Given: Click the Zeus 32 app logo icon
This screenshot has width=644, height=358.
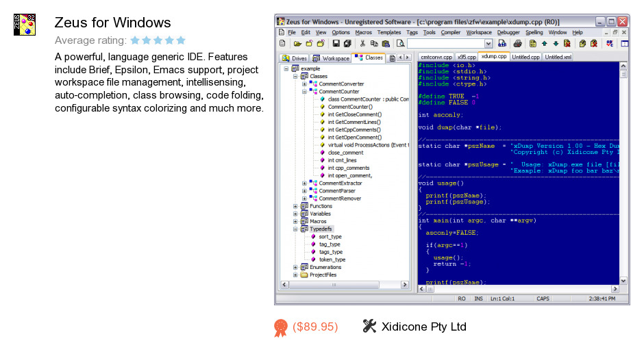Looking at the screenshot, I should point(25,25).
